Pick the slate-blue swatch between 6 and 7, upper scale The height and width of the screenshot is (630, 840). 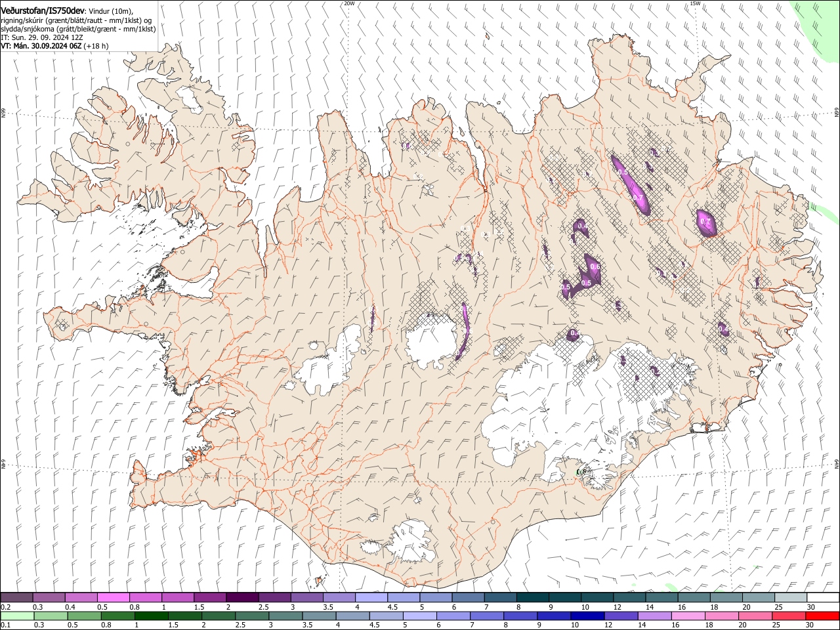469,598
